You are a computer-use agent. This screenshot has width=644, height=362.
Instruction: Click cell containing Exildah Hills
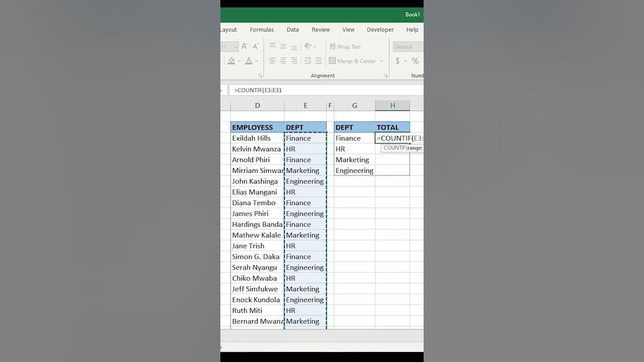pos(258,138)
